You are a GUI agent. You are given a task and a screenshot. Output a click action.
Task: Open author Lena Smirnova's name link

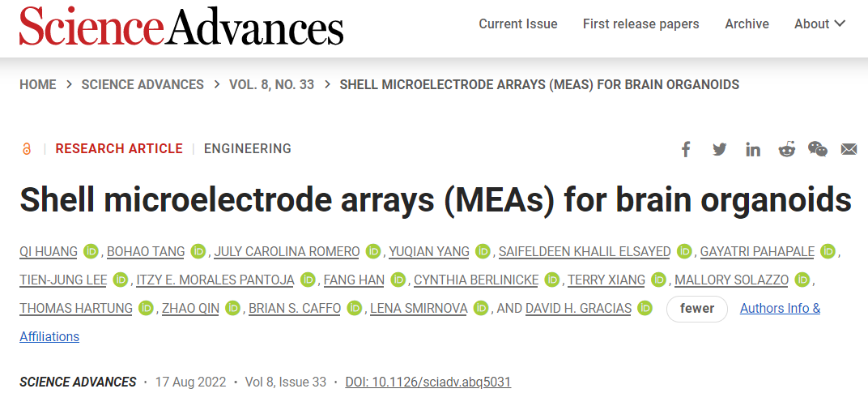click(419, 308)
